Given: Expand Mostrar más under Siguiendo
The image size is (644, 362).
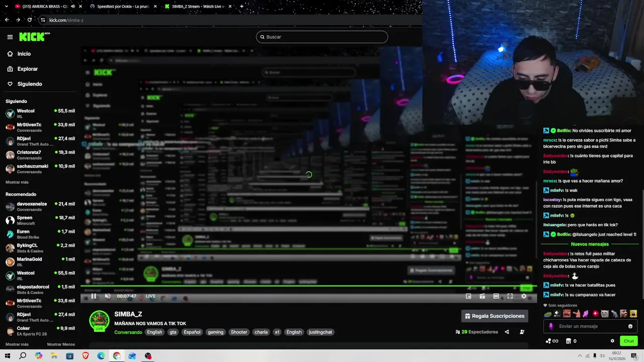Looking at the screenshot, I should point(17,182).
